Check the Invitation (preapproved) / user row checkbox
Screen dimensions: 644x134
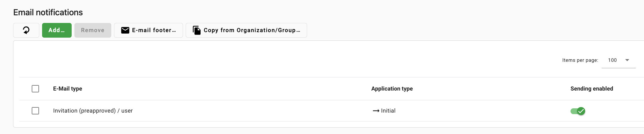[35, 111]
